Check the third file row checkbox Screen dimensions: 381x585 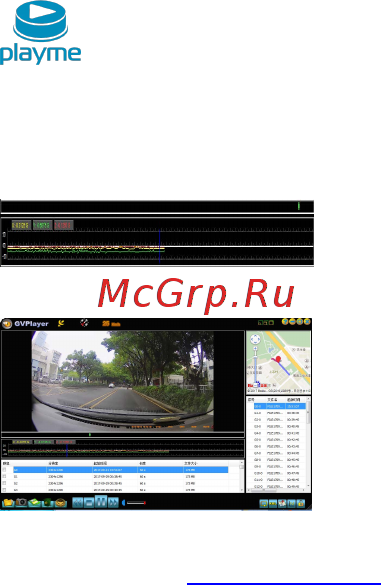4,484
